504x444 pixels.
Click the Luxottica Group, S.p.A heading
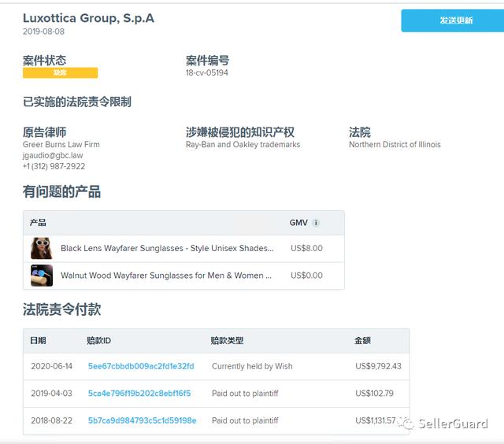89,18
